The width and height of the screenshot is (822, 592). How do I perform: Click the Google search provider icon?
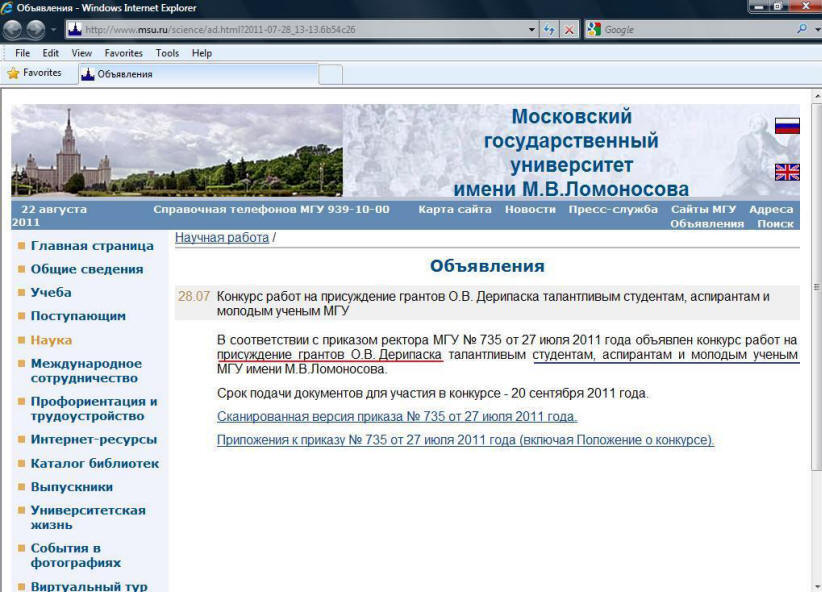pyautogui.click(x=594, y=29)
